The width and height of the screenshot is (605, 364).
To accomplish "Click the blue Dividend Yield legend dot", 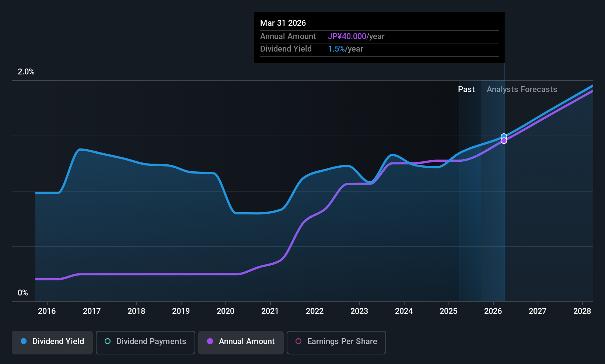I will [x=24, y=342].
